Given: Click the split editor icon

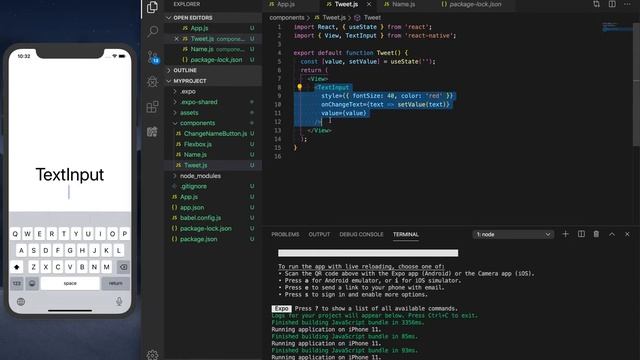Looking at the screenshot, I should (x=612, y=4).
